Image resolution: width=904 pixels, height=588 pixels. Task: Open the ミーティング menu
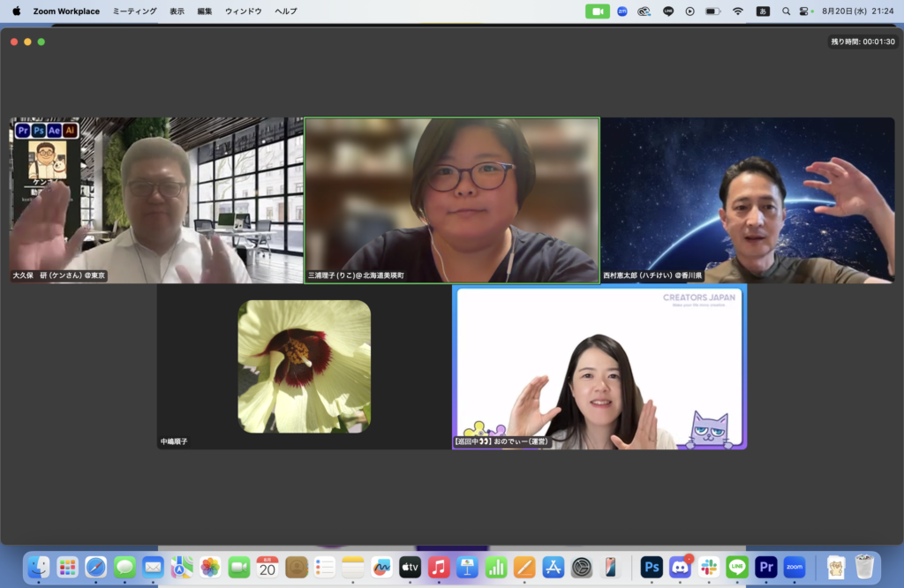click(134, 11)
